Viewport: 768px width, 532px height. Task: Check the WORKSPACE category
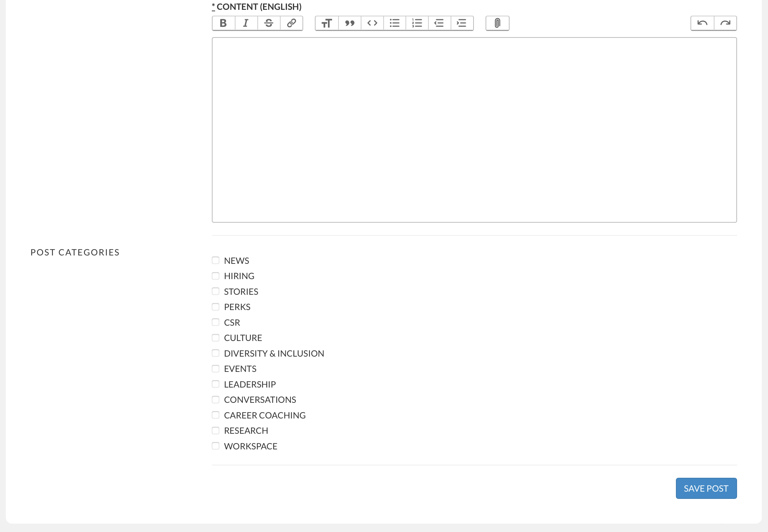click(215, 446)
